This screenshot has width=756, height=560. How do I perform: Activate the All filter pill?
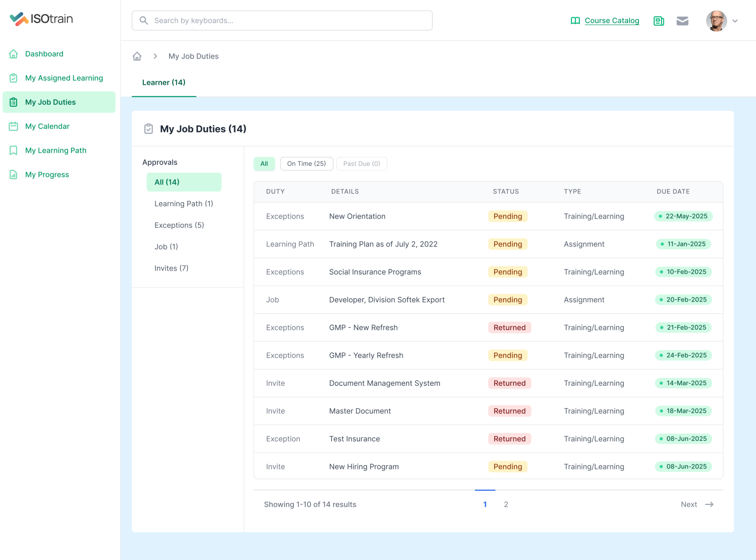click(x=264, y=163)
